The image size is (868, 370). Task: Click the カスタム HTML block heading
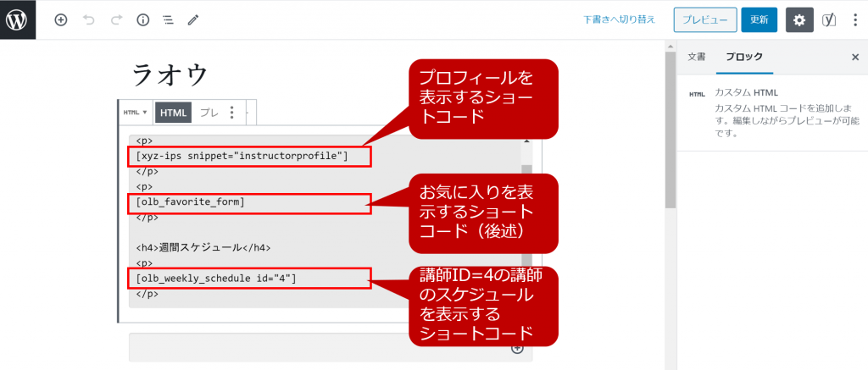tap(748, 92)
